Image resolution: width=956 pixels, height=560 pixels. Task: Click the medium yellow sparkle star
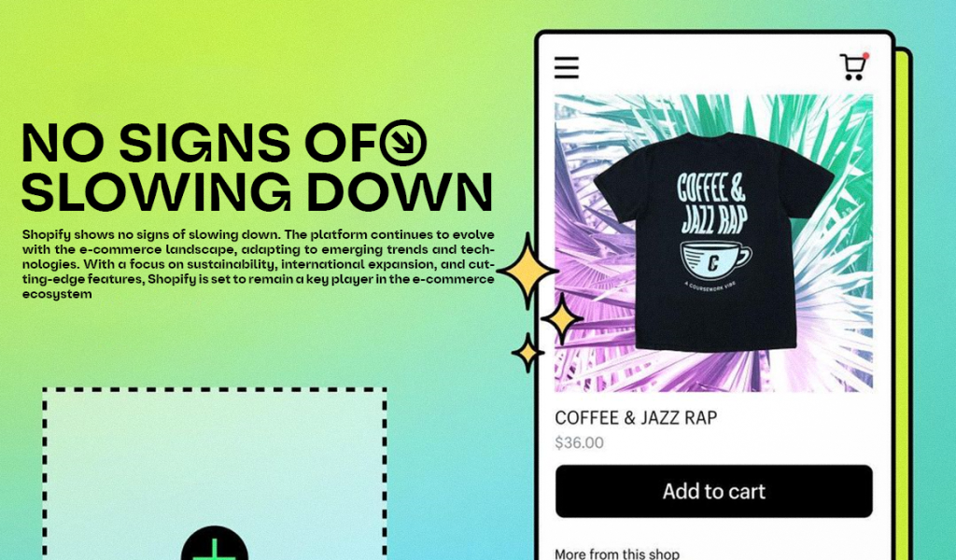tap(561, 318)
